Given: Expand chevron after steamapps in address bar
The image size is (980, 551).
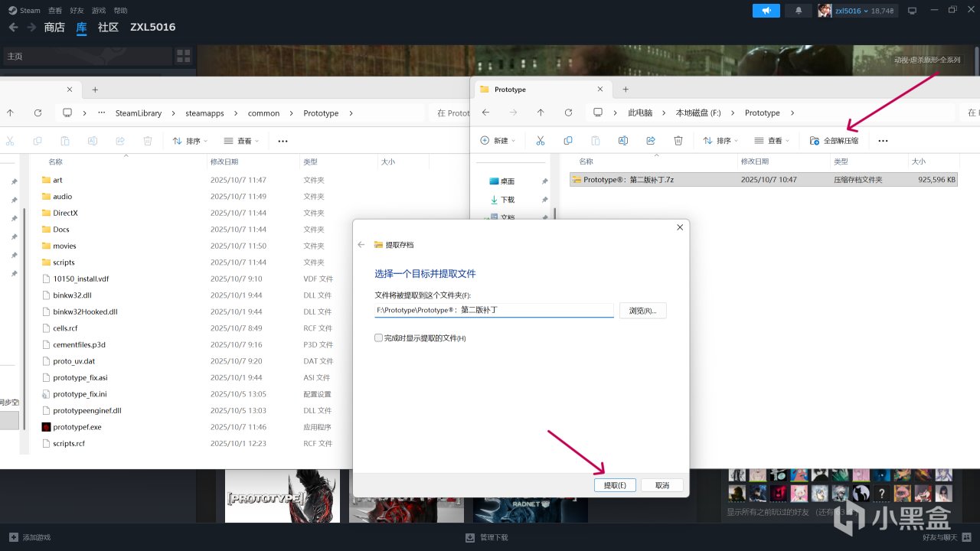Looking at the screenshot, I should 236,113.
